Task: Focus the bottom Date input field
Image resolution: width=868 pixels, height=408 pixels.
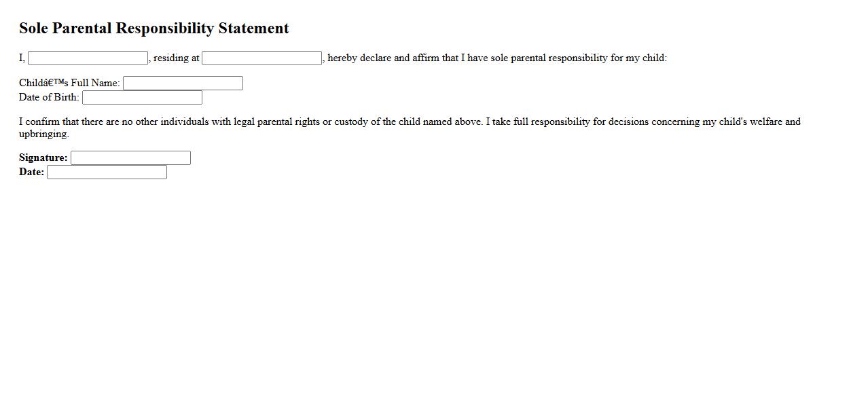Action: click(107, 172)
